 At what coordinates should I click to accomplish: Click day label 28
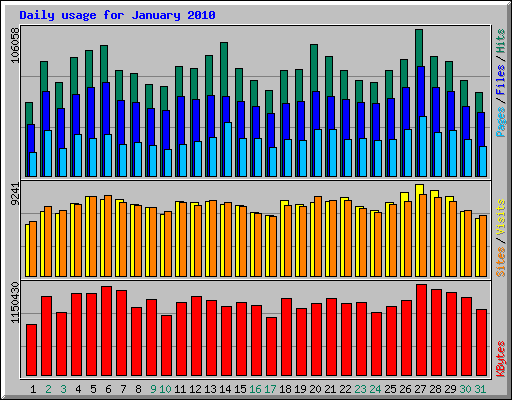435,389
